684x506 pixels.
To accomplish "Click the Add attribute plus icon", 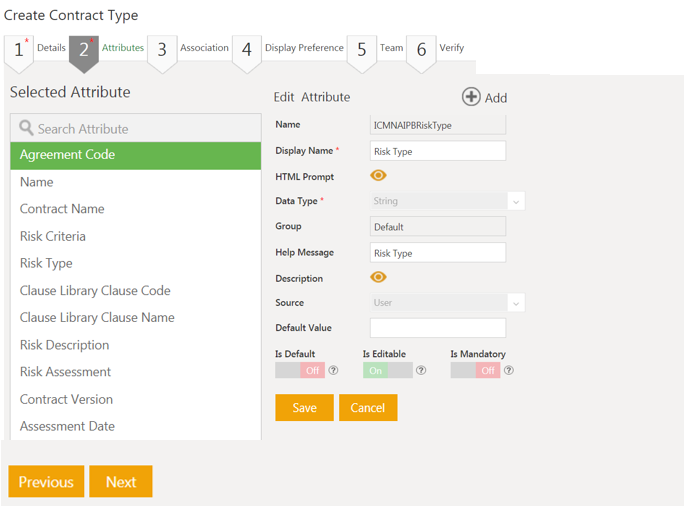I will [471, 97].
